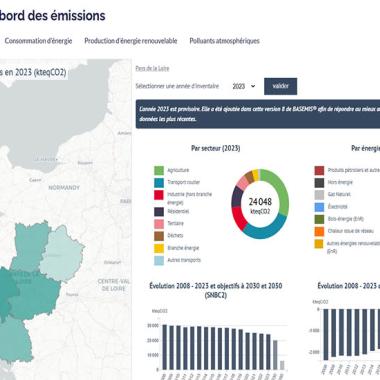The height and width of the screenshot is (380, 380).
Task: Click the Hors énergie legend label
Action: pyautogui.click(x=340, y=182)
